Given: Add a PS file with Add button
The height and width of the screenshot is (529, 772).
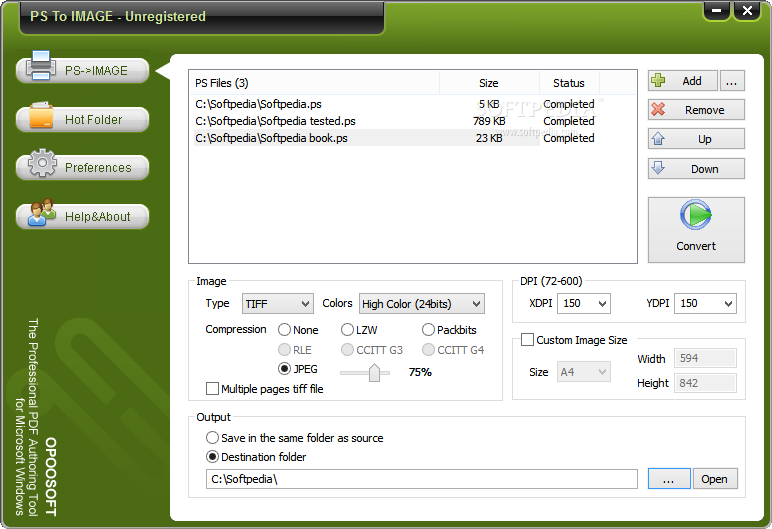Looking at the screenshot, I should coord(682,80).
